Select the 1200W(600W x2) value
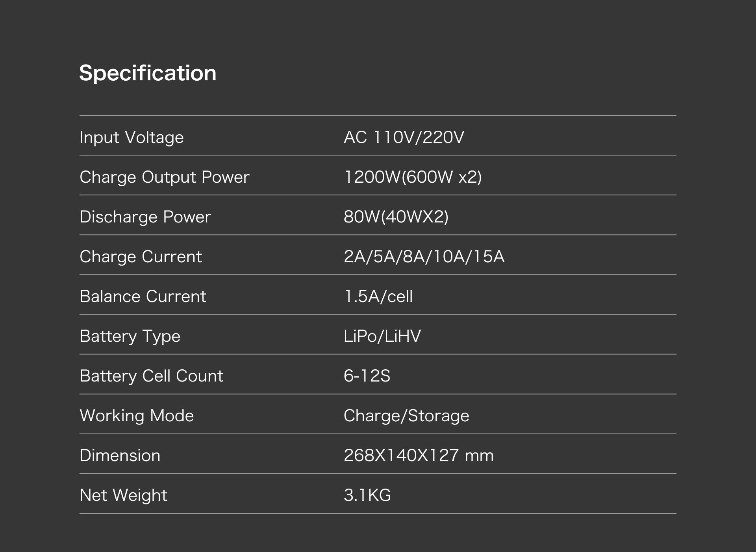This screenshot has width=756, height=552. 413,177
